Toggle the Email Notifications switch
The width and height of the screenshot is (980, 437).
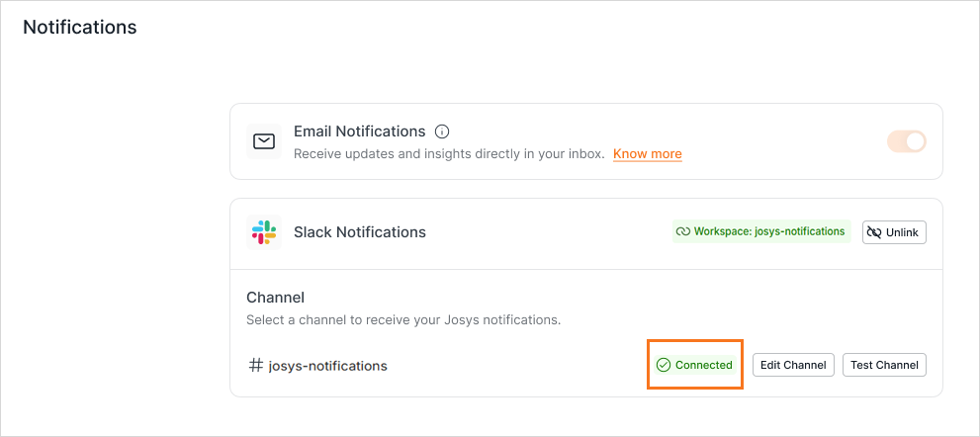click(x=907, y=141)
